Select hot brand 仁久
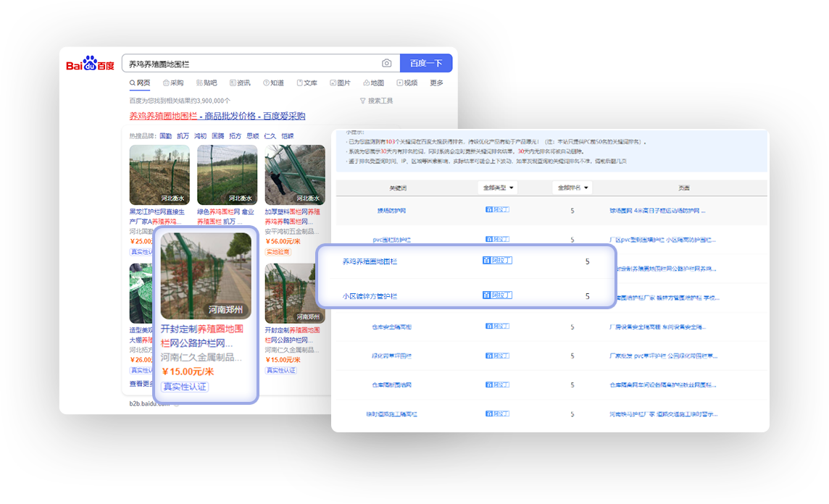This screenshot has height=504, width=829. 270,135
